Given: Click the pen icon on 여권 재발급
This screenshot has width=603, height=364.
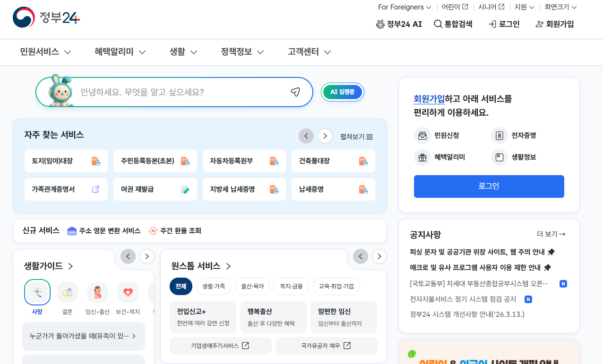Looking at the screenshot, I should point(184,189).
